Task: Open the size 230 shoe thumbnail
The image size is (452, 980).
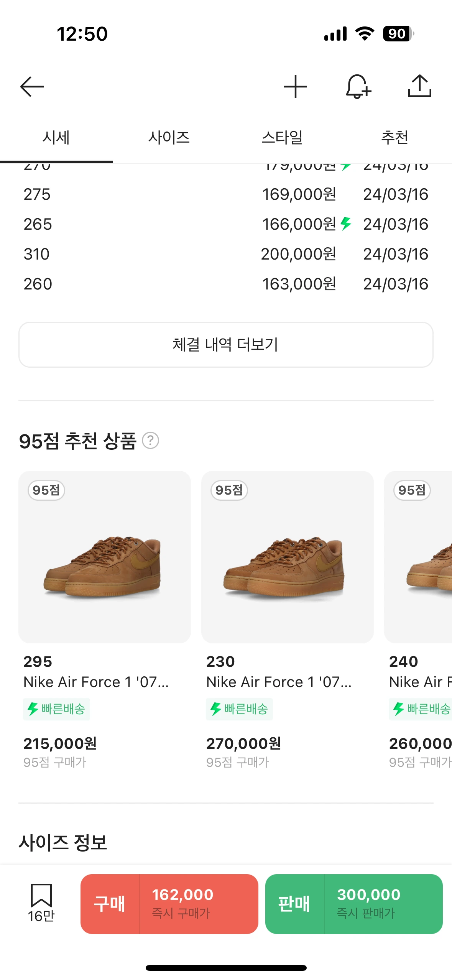Action: tap(287, 557)
